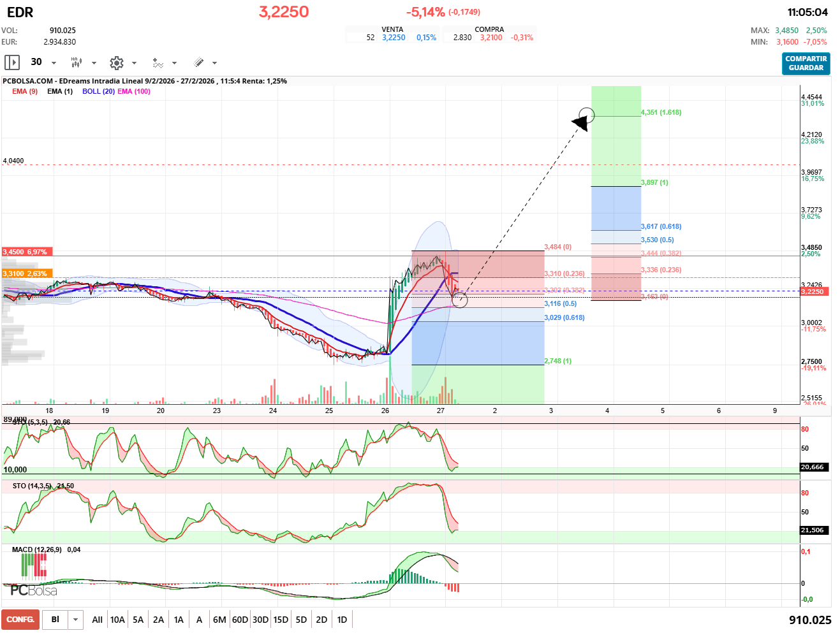Select the pencil drawing tool icon
The width and height of the screenshot is (840, 633).
coord(198,62)
